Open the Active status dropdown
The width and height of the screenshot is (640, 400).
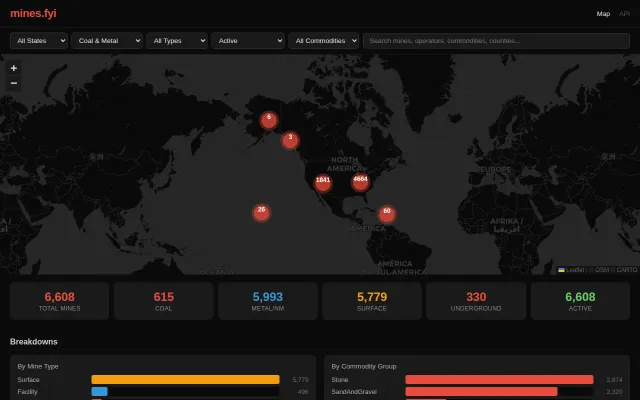coord(248,41)
